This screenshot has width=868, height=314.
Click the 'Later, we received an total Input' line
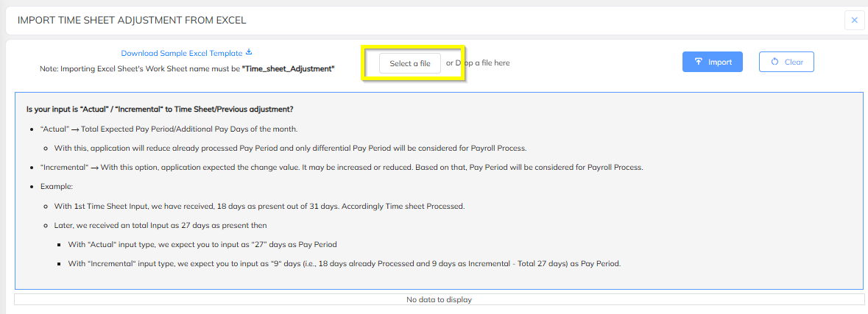click(160, 226)
